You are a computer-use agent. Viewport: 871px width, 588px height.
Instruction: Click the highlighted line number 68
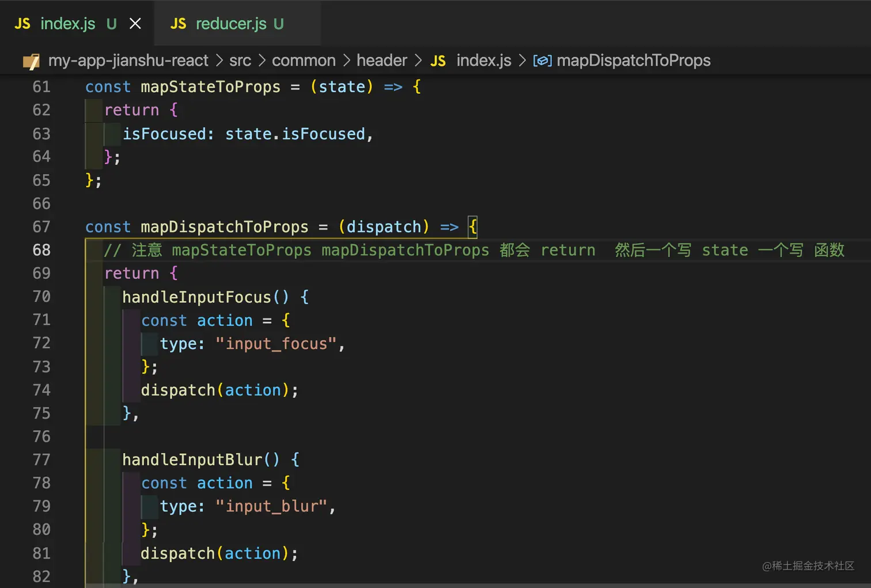(x=41, y=250)
